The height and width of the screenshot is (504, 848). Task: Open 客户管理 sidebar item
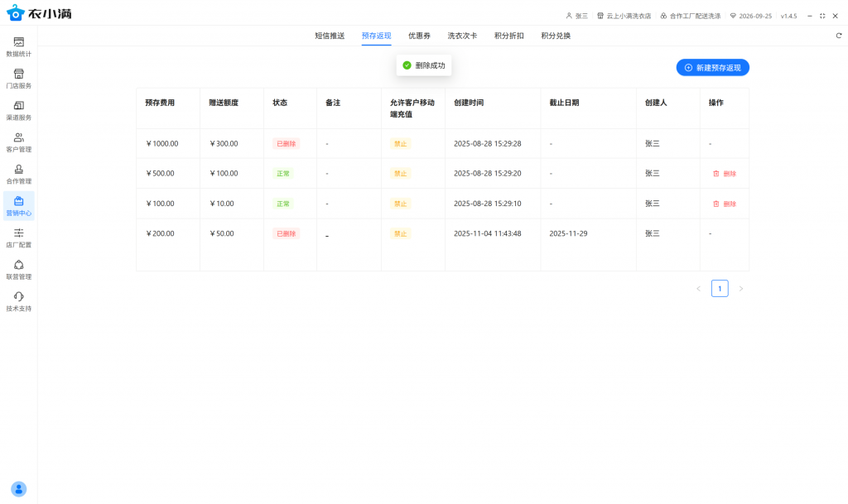(18, 138)
